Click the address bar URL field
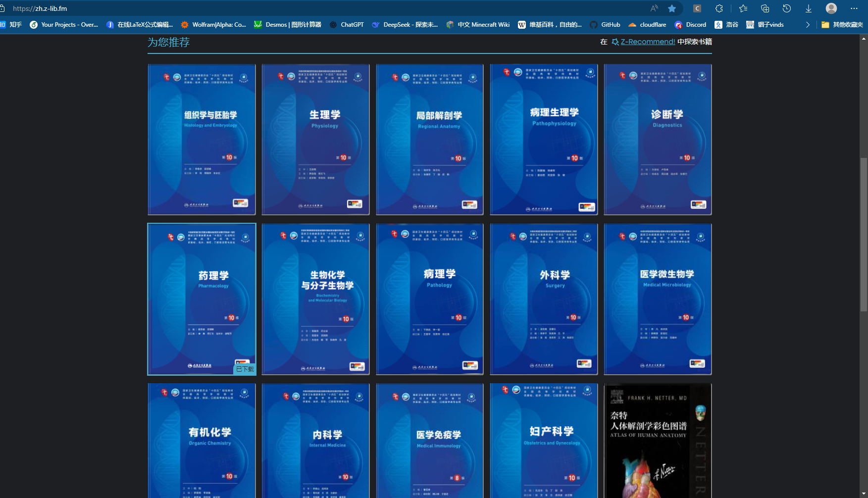The width and height of the screenshot is (868, 498). point(327,8)
